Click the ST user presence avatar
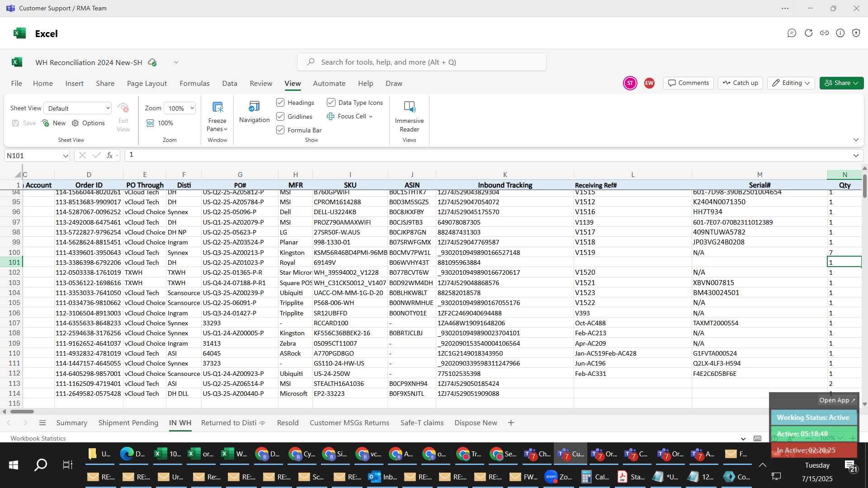 click(630, 83)
